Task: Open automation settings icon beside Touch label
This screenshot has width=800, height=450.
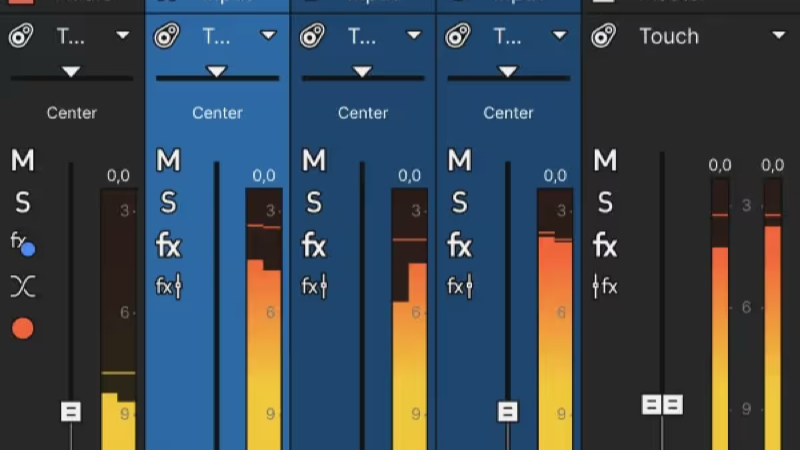Action: pos(604,36)
